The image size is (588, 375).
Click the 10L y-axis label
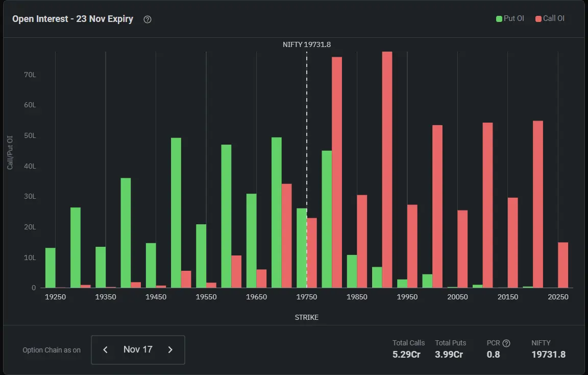[x=30, y=258]
